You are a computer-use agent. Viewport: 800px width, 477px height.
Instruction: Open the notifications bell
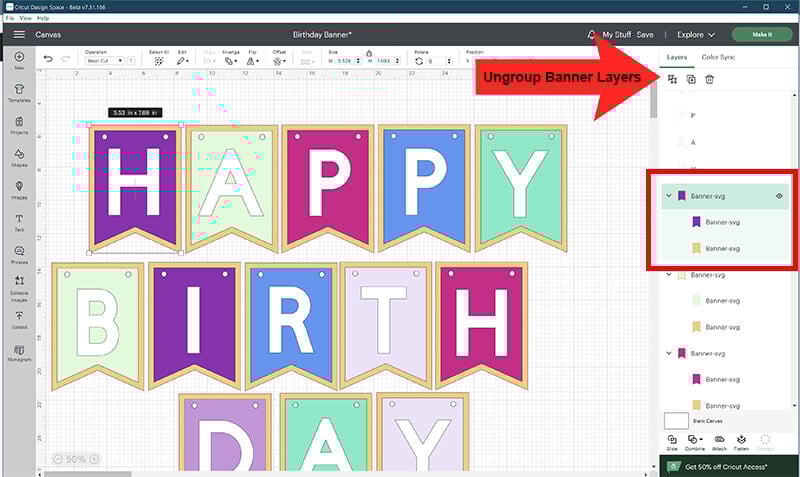click(x=591, y=35)
